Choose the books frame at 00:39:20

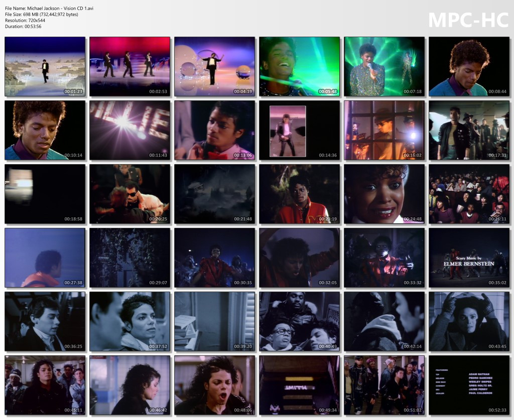coord(215,321)
